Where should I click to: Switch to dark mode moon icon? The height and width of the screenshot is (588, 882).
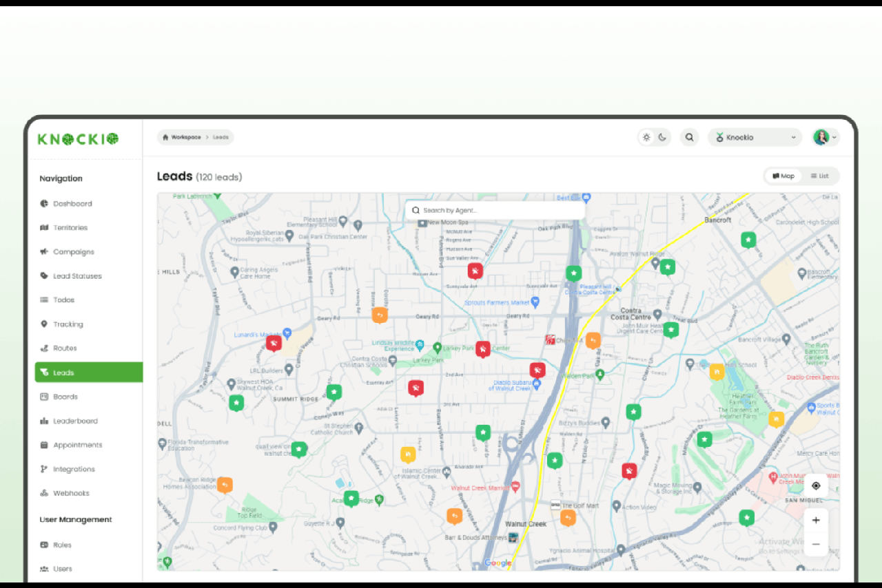[x=662, y=137]
